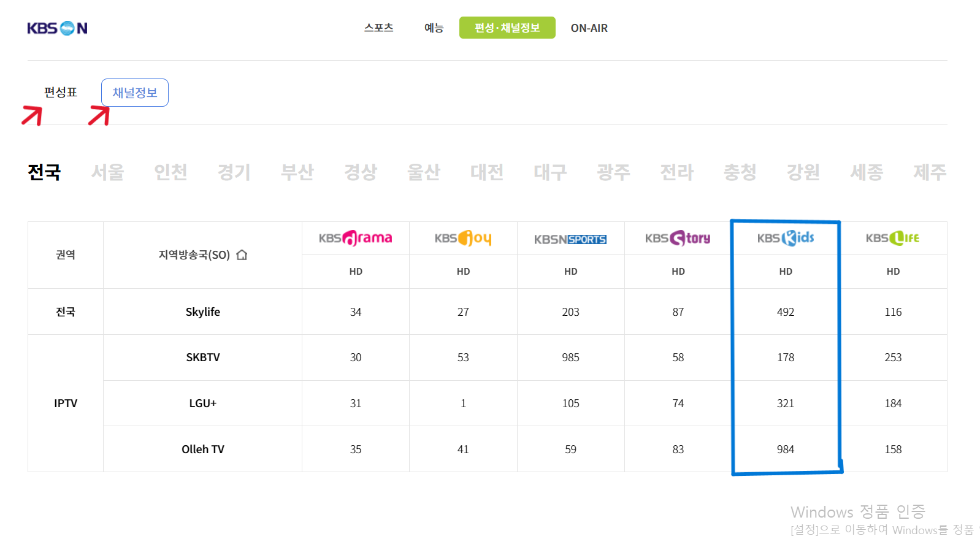
Task: Click Olleh TV KBS Kids channel 984
Action: pos(786,449)
